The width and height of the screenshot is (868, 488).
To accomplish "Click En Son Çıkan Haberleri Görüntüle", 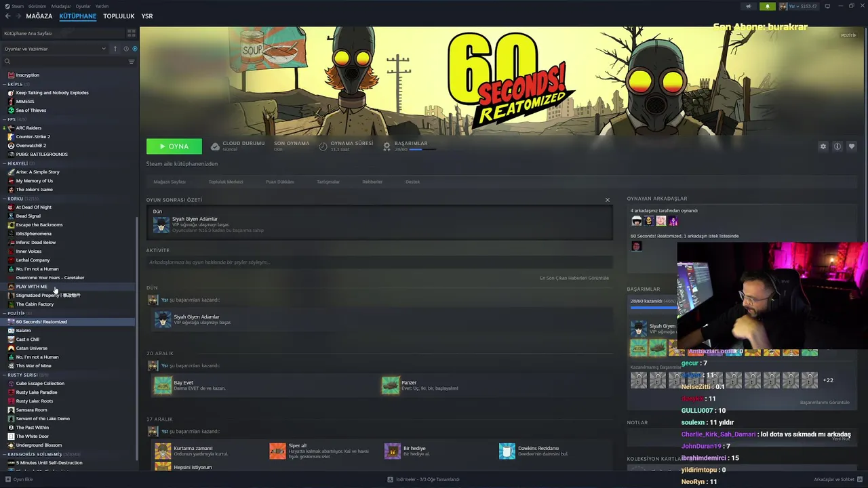I will pyautogui.click(x=574, y=278).
